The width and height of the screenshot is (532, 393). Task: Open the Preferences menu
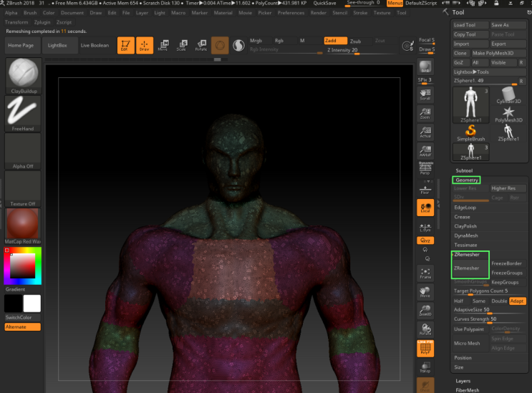point(291,13)
